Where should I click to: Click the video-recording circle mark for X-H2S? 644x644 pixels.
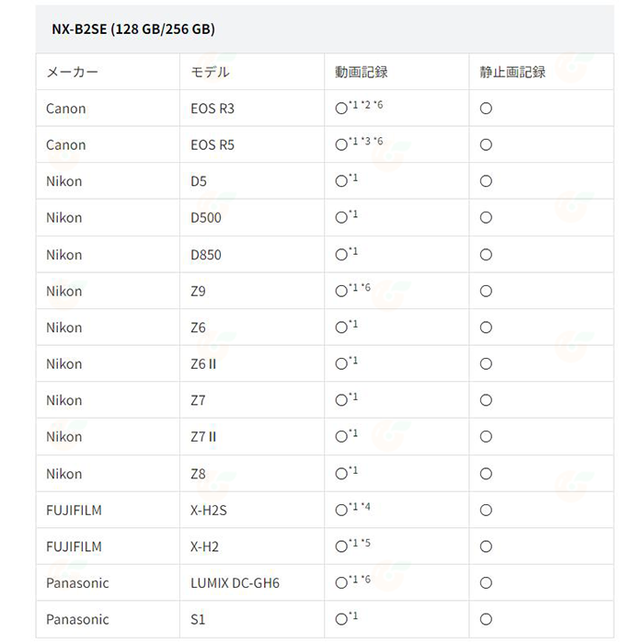point(341,511)
